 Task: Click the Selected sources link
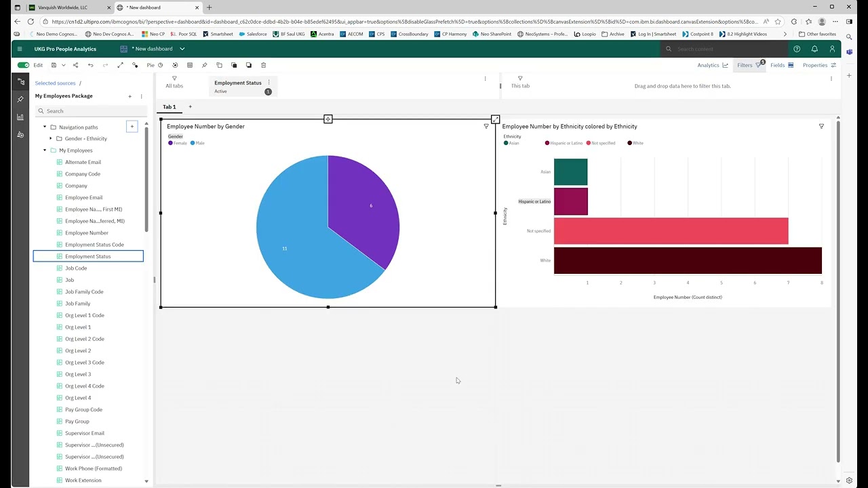[55, 83]
